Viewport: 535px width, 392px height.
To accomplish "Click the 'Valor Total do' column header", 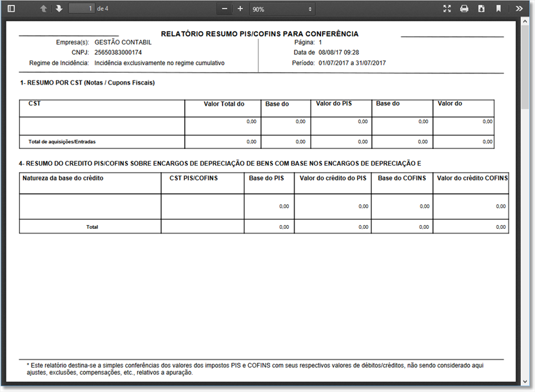I will tap(224, 104).
